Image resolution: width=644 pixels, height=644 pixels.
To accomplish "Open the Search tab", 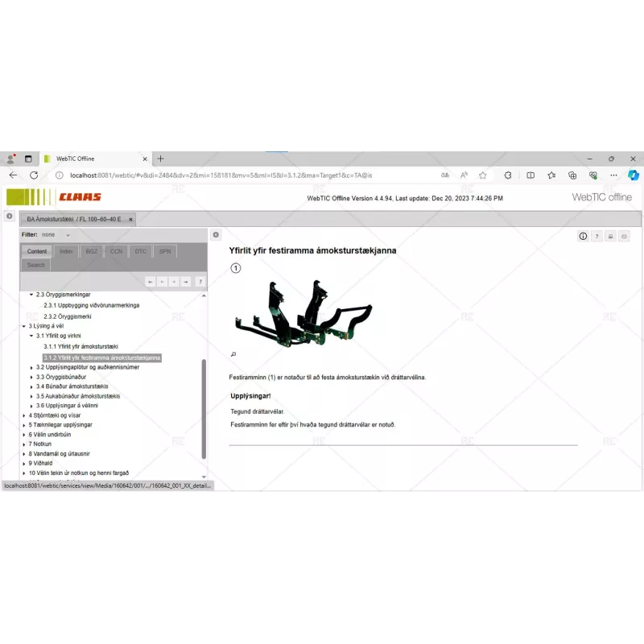I will coord(36,264).
